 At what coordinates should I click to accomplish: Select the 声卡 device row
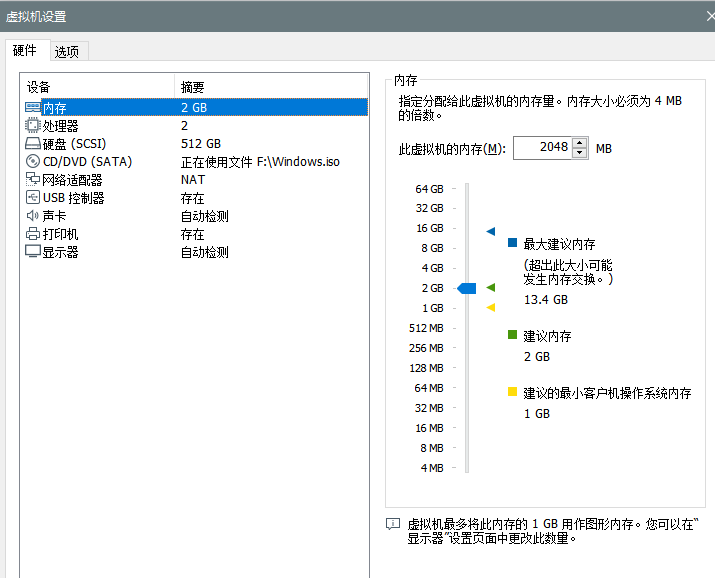pos(196,216)
